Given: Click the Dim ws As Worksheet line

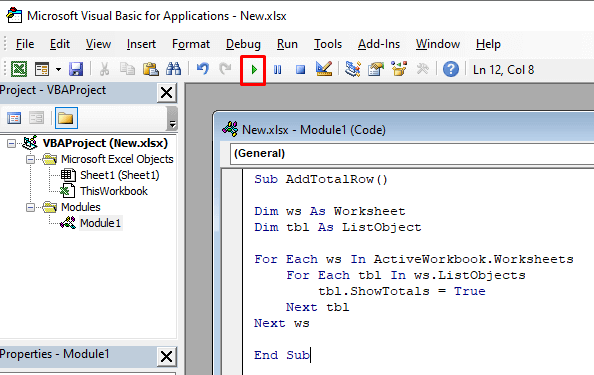Looking at the screenshot, I should 330,211.
